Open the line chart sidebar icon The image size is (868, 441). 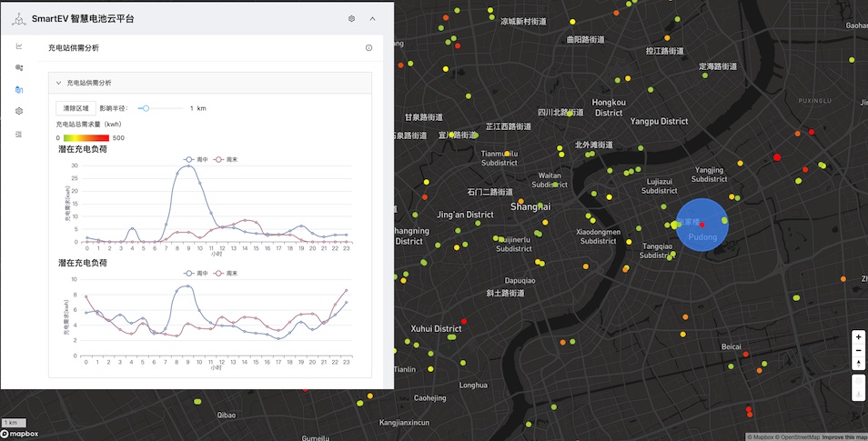pyautogui.click(x=19, y=46)
